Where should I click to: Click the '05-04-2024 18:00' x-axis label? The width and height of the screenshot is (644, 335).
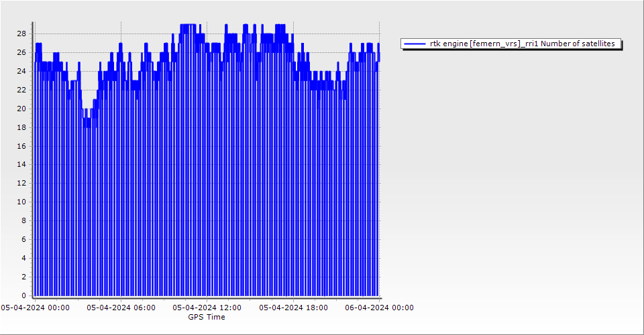pyautogui.click(x=293, y=308)
